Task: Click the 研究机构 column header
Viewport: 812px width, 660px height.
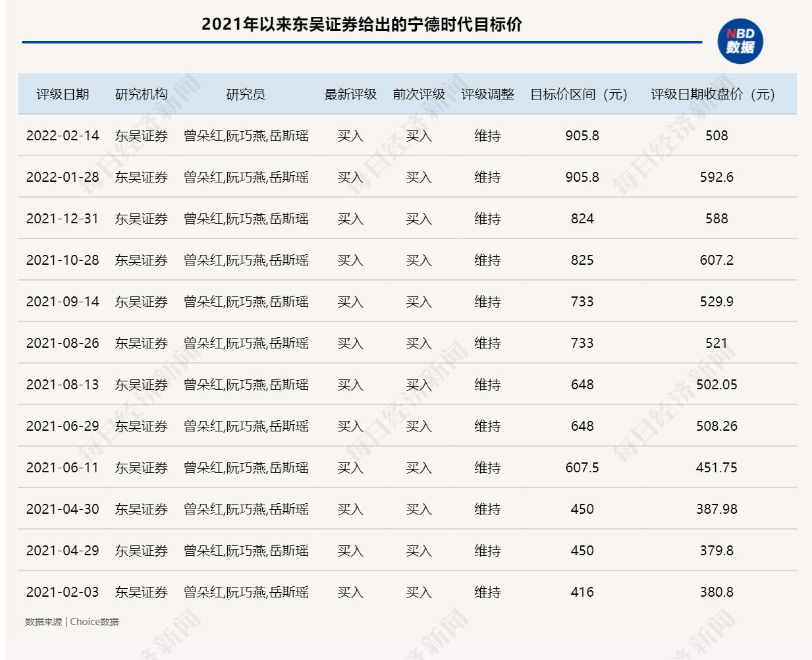Action: (x=142, y=94)
